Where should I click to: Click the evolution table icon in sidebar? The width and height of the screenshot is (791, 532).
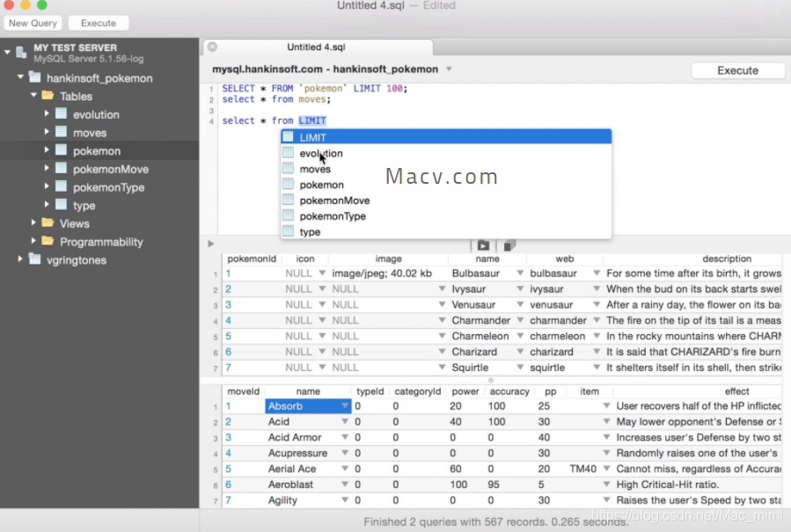pos(61,114)
